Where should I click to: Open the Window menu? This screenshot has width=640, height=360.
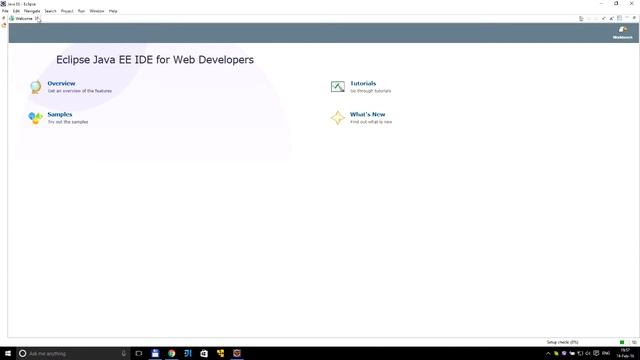(x=97, y=11)
